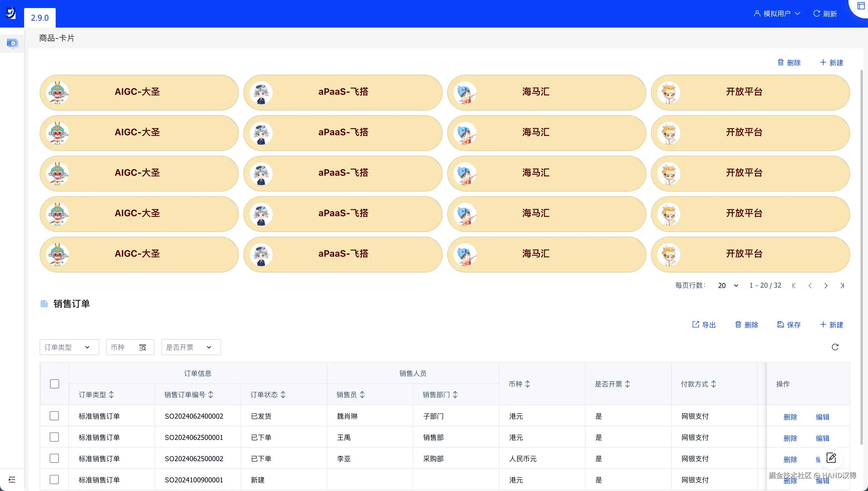Collapse the sidebar menu at bottom left
This screenshot has height=491, width=868.
12,480
